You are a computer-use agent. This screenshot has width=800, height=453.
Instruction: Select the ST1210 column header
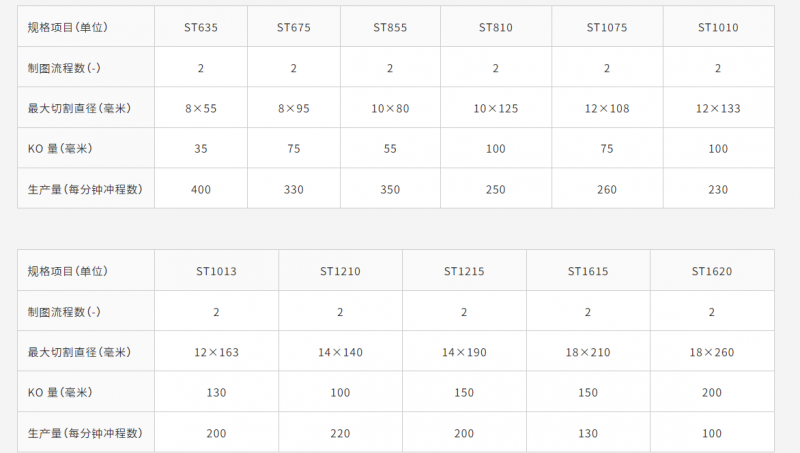[340, 271]
